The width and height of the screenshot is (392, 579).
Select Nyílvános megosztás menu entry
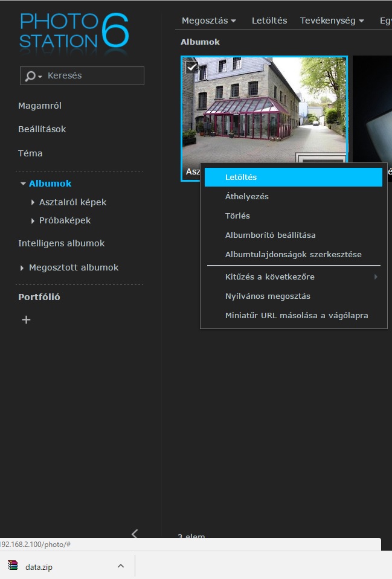click(294, 296)
